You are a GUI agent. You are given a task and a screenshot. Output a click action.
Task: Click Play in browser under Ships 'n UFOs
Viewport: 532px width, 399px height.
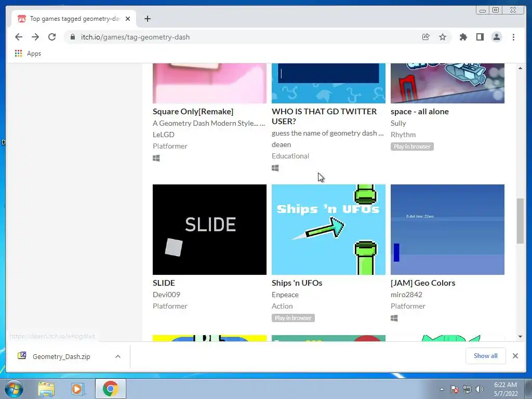293,318
